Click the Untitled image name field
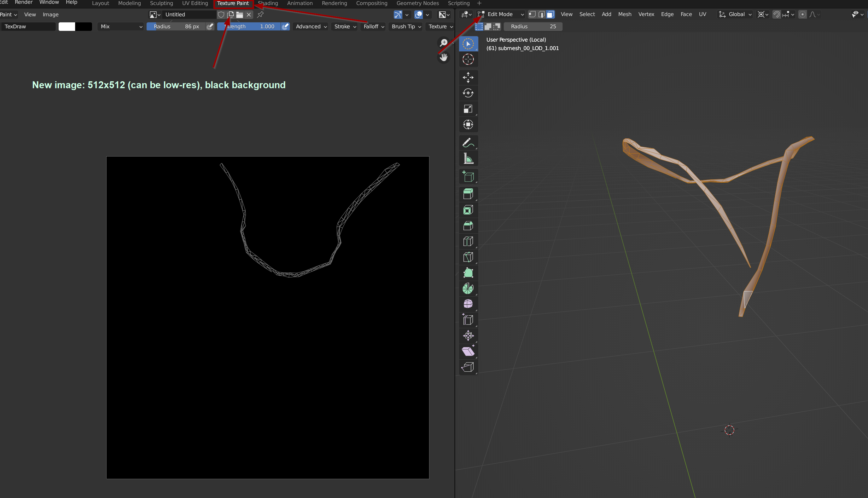 point(189,14)
